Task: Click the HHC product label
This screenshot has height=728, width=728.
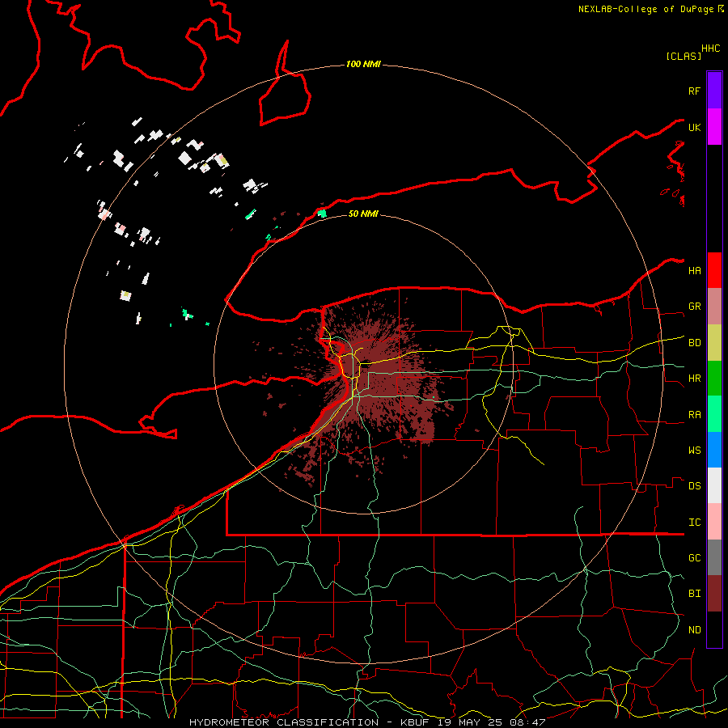Action: pyautogui.click(x=711, y=49)
